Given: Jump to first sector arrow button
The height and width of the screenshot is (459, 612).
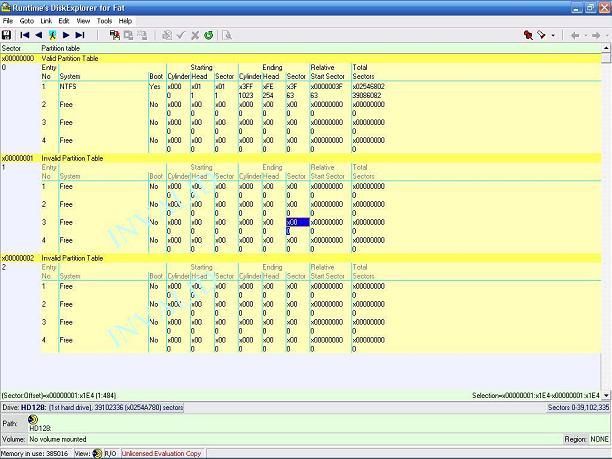Looking at the screenshot, I should pos(25,35).
